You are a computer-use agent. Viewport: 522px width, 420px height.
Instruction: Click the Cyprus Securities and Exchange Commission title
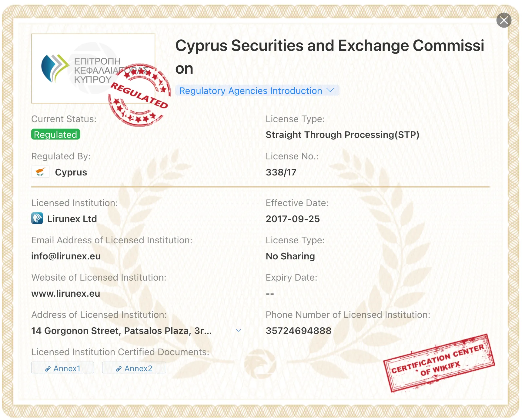click(x=330, y=57)
